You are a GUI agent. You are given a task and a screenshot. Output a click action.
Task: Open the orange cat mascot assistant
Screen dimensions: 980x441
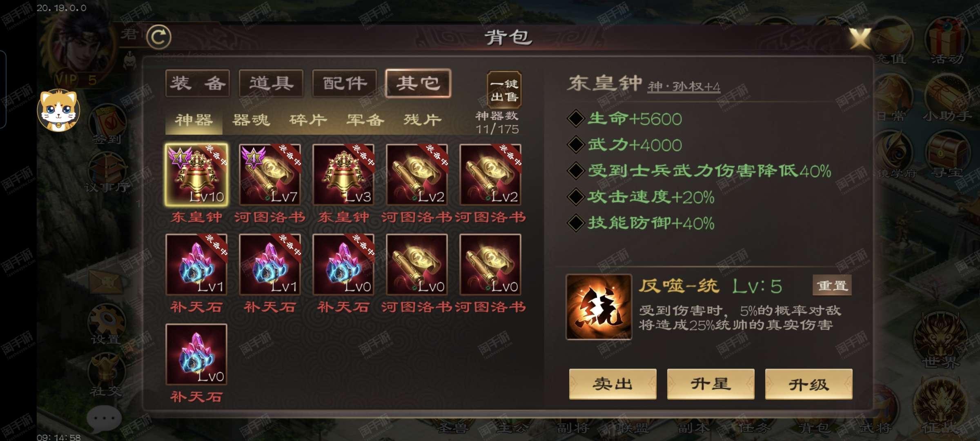tap(58, 109)
